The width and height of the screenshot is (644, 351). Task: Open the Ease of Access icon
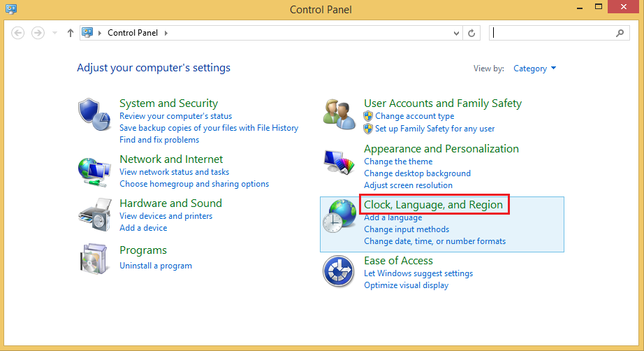tap(339, 271)
